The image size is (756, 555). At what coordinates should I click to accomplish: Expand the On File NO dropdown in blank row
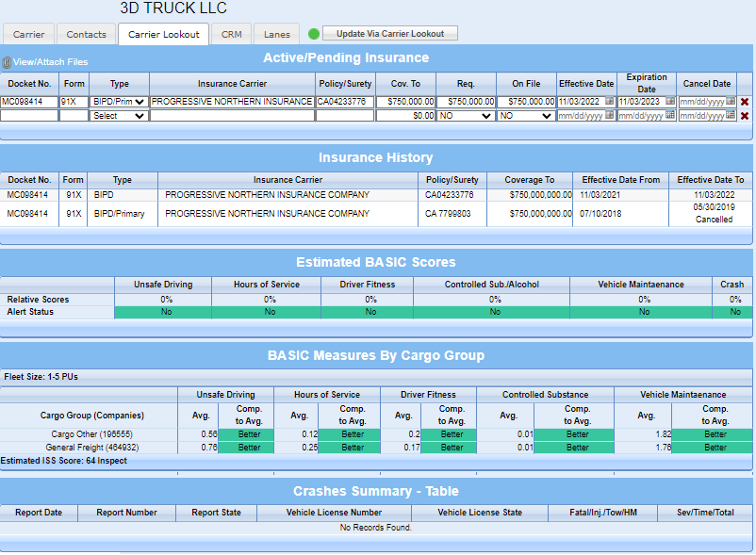click(x=526, y=116)
